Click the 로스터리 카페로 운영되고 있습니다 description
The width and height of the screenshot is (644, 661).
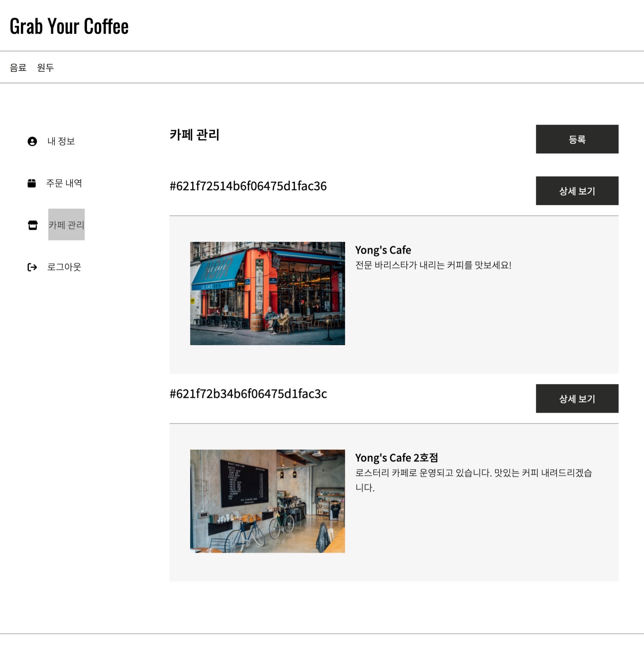pos(474,480)
